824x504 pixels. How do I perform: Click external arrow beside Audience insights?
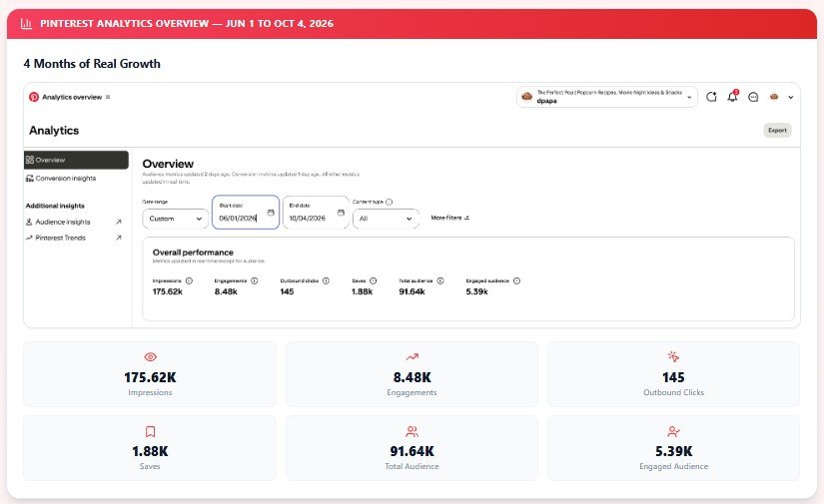119,223
